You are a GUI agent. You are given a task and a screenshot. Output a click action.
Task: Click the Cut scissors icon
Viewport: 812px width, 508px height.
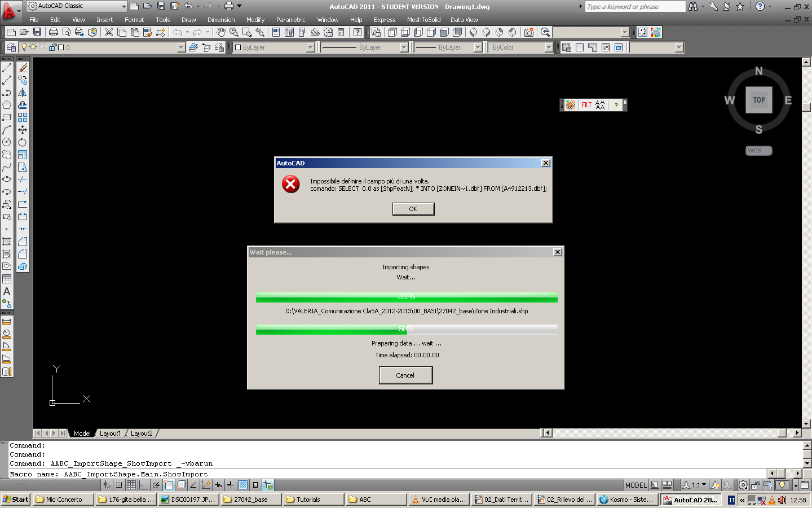(109, 32)
